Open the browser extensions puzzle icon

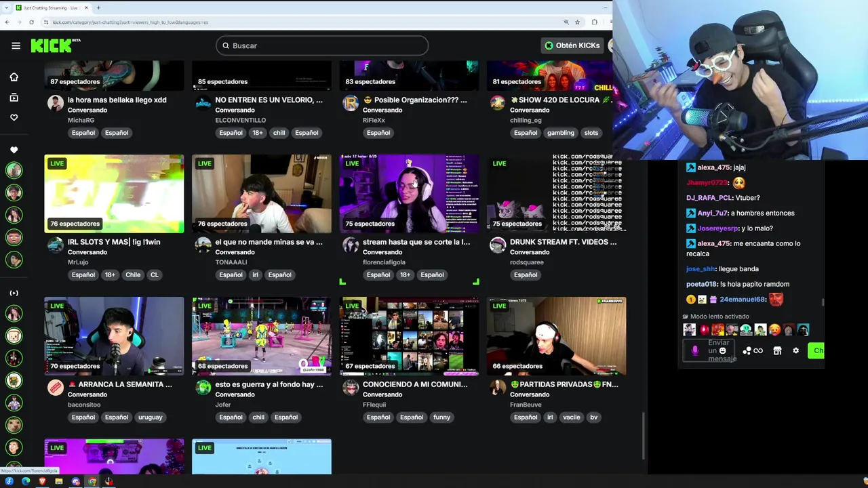[x=595, y=22]
